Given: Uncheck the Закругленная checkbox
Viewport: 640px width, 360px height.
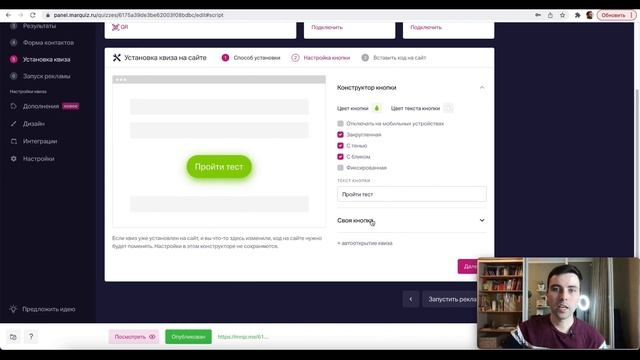Looking at the screenshot, I should click(x=340, y=134).
